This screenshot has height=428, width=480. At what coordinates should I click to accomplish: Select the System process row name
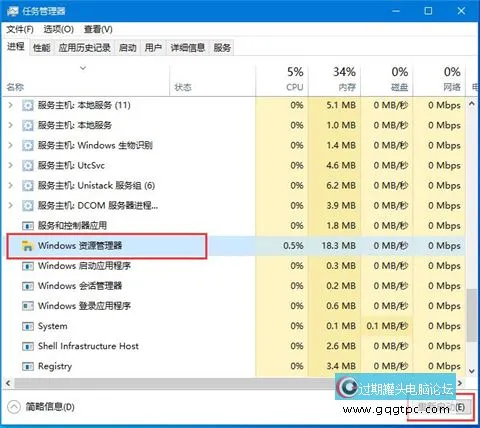[x=52, y=326]
